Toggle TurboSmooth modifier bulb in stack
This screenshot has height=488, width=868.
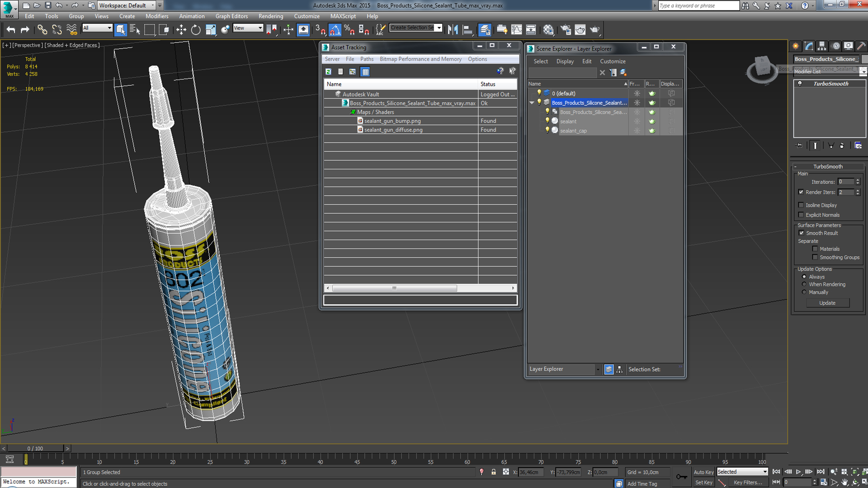[800, 84]
